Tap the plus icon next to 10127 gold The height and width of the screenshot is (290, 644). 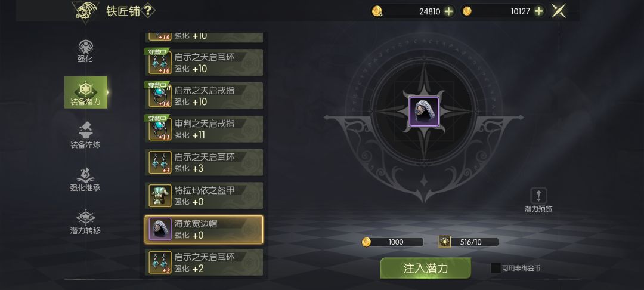[x=538, y=11]
